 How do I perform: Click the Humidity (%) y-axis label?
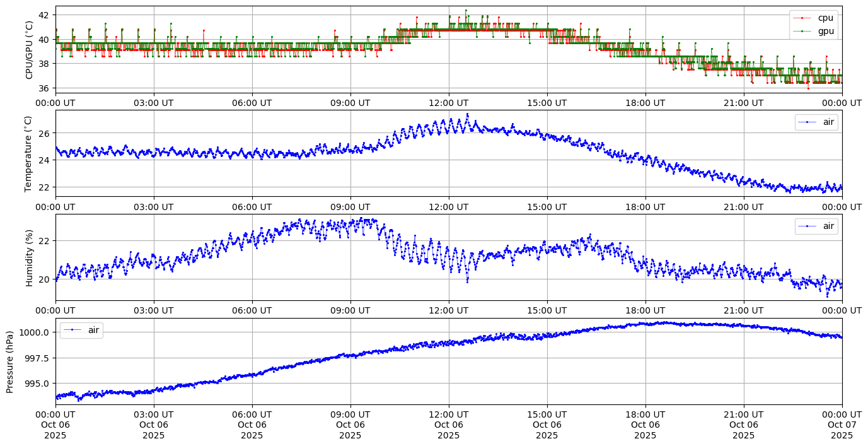tap(29, 257)
